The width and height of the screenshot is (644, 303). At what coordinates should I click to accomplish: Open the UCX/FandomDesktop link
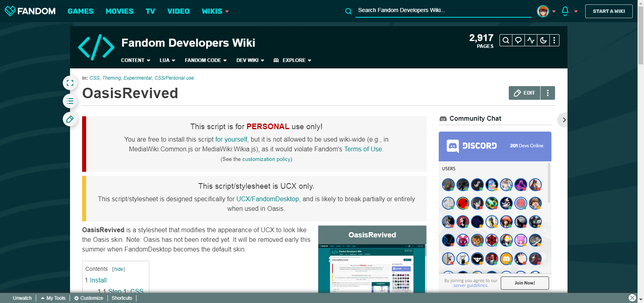[268, 199]
